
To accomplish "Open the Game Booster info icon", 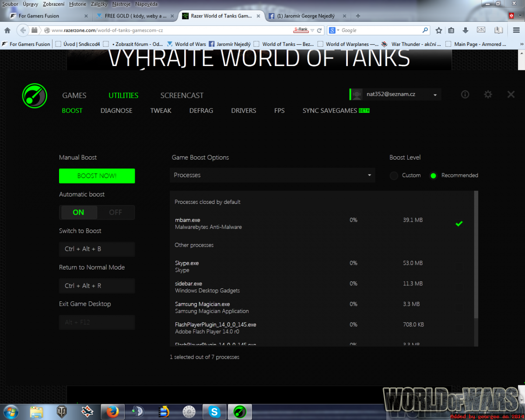I will coord(465,94).
